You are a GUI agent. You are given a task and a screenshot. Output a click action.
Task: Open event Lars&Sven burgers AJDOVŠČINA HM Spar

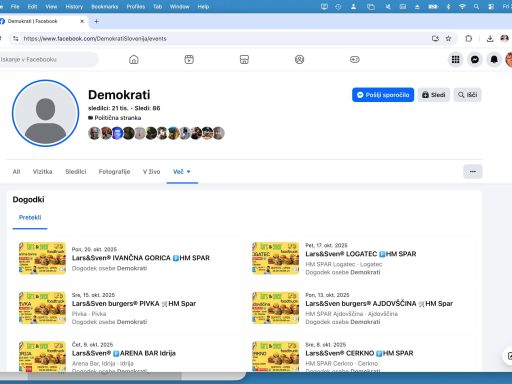[379, 304]
